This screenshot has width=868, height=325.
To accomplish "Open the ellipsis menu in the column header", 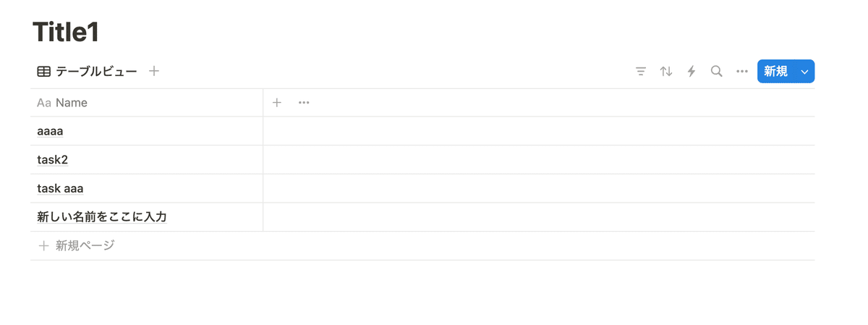I will pos(304,103).
